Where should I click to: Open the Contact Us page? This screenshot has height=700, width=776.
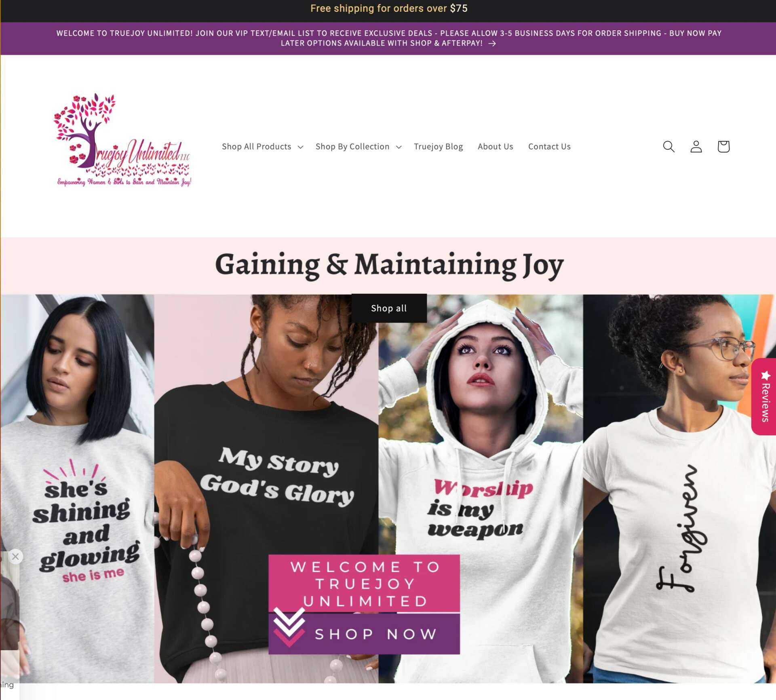(x=549, y=147)
